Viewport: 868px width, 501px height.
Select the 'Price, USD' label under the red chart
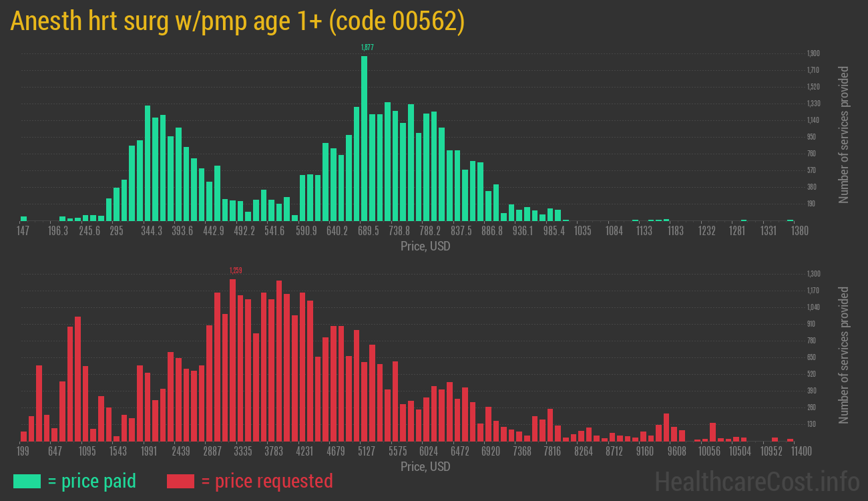(425, 467)
